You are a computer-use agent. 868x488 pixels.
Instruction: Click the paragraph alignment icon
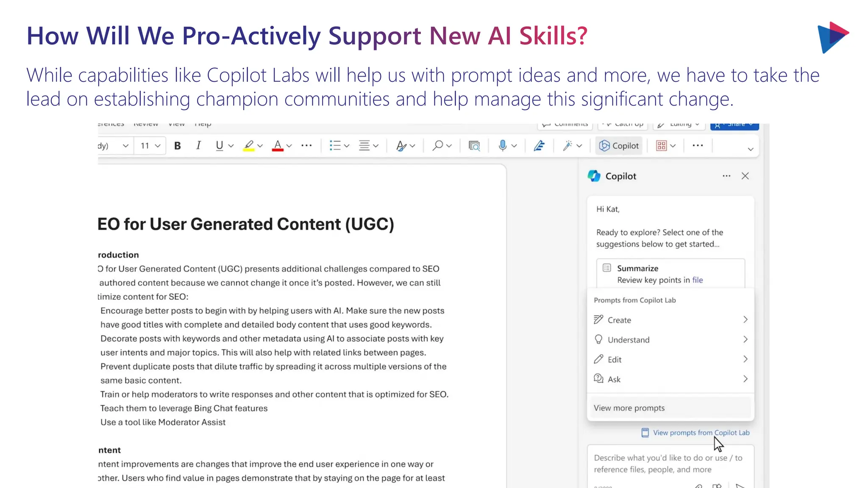click(x=364, y=146)
